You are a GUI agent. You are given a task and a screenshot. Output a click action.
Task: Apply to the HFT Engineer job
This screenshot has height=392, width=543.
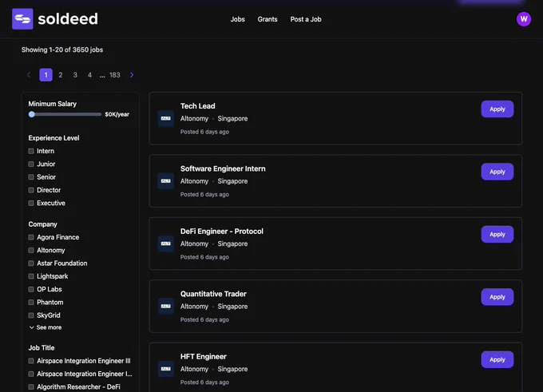(x=497, y=360)
